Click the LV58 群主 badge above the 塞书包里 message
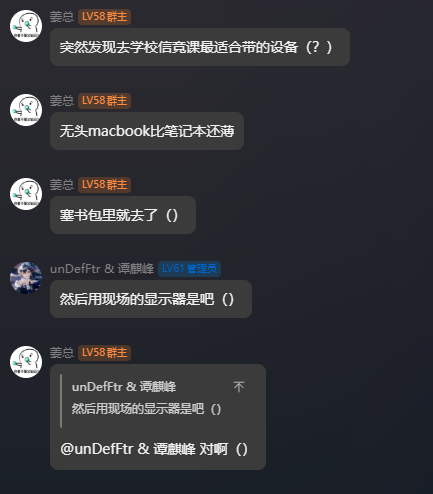The image size is (433, 494). [x=104, y=185]
